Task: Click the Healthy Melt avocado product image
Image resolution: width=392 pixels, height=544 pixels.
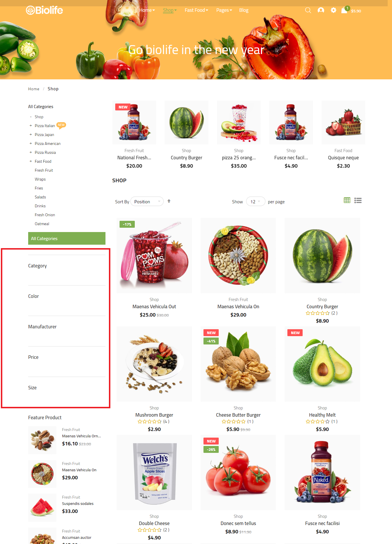Action: click(x=322, y=364)
